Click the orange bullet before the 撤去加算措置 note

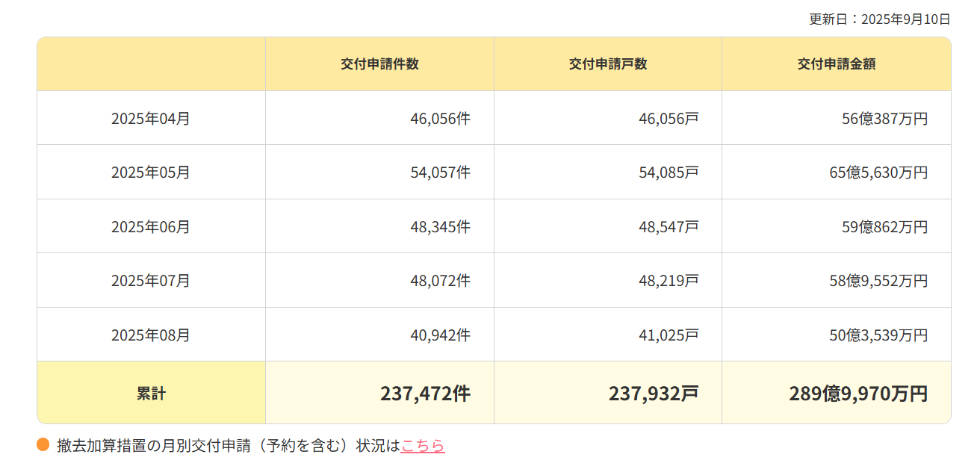pos(43,445)
